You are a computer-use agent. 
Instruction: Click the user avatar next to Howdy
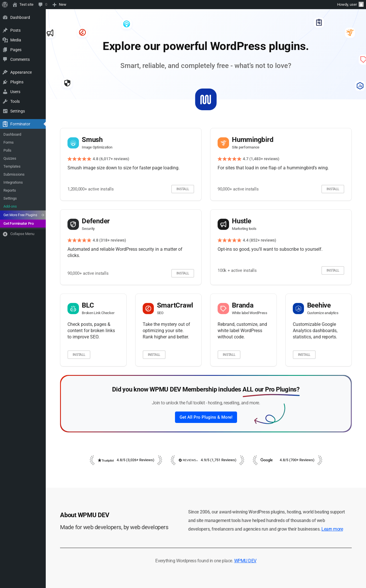[x=361, y=5]
